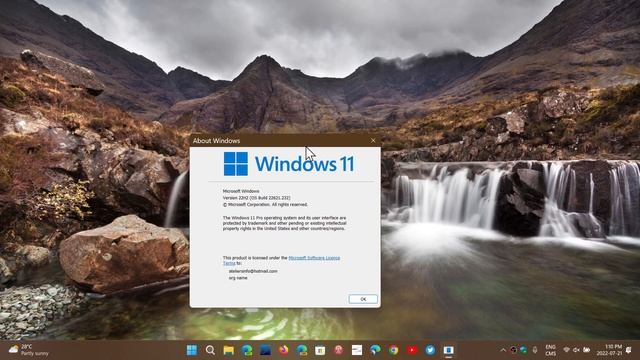Viewport: 640px width, 360px height.
Task: Open the Twitter taskbar icon
Action: (x=430, y=350)
